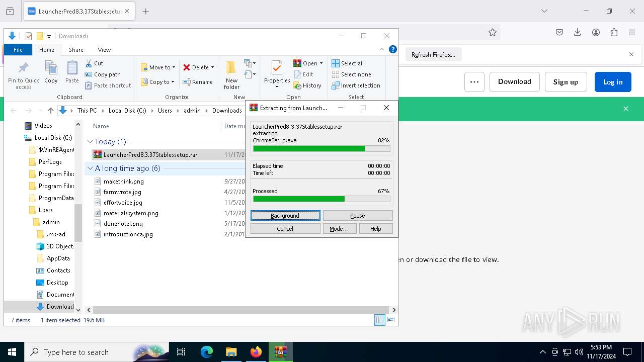
Task: Click the ChromeSetup.exe progress bar
Action: [x=321, y=149]
